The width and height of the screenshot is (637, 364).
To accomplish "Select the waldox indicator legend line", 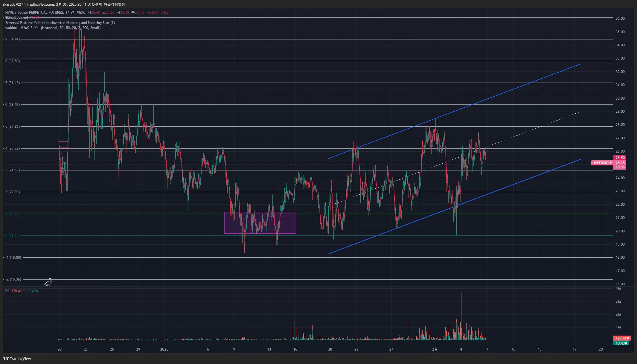I will pyautogui.click(x=53, y=28).
